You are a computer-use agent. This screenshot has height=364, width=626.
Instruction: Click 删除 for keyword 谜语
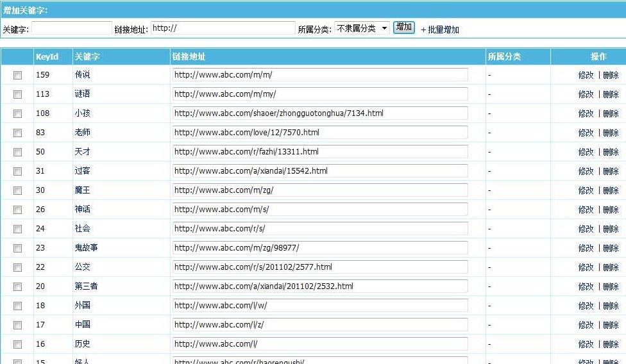[x=611, y=94]
